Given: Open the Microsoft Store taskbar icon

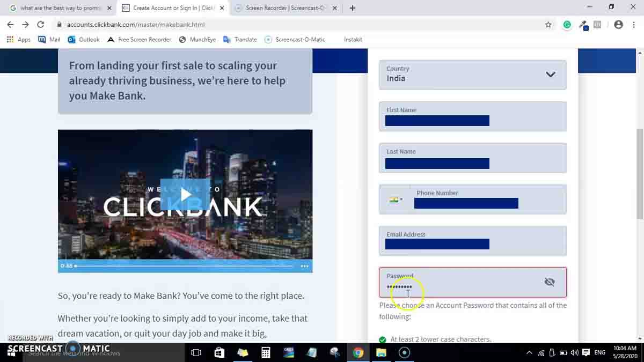Looking at the screenshot, I should coord(219,352).
